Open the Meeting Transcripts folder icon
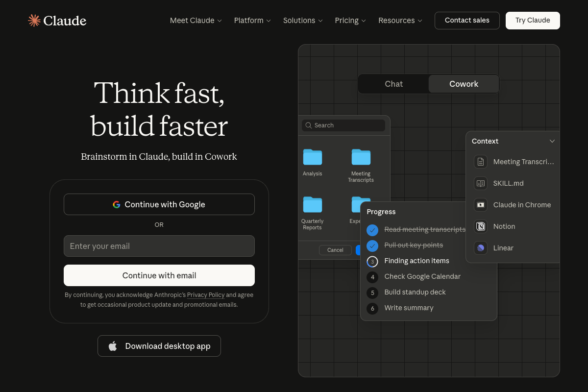Viewport: 588px width, 392px height. pos(361,157)
